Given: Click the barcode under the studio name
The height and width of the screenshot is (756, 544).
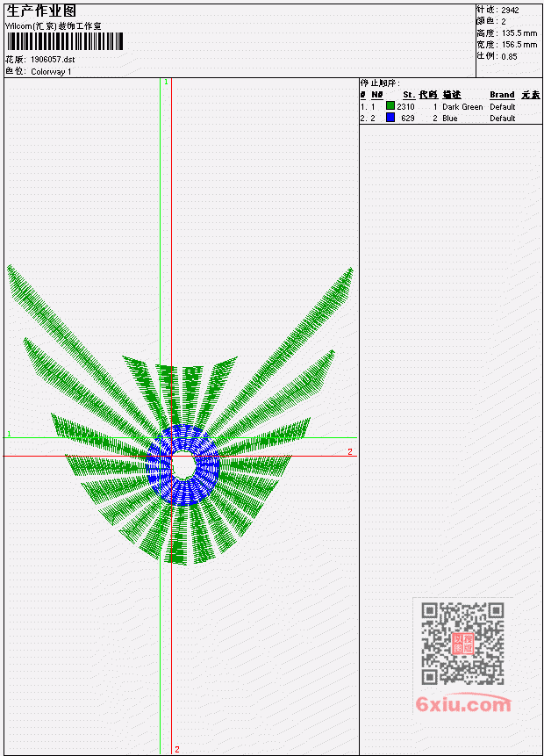Looking at the screenshot, I should click(x=65, y=41).
